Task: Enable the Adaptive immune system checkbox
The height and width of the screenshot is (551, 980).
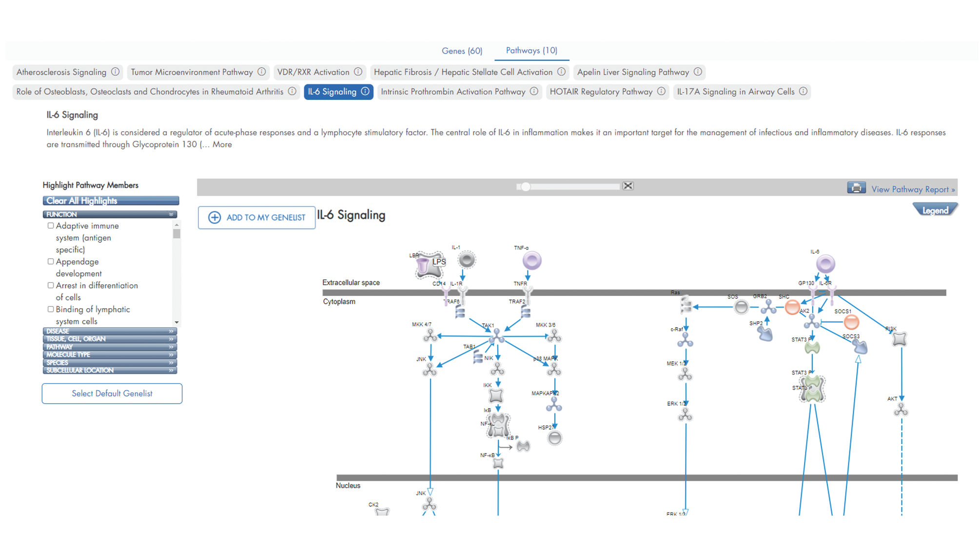Action: tap(51, 226)
